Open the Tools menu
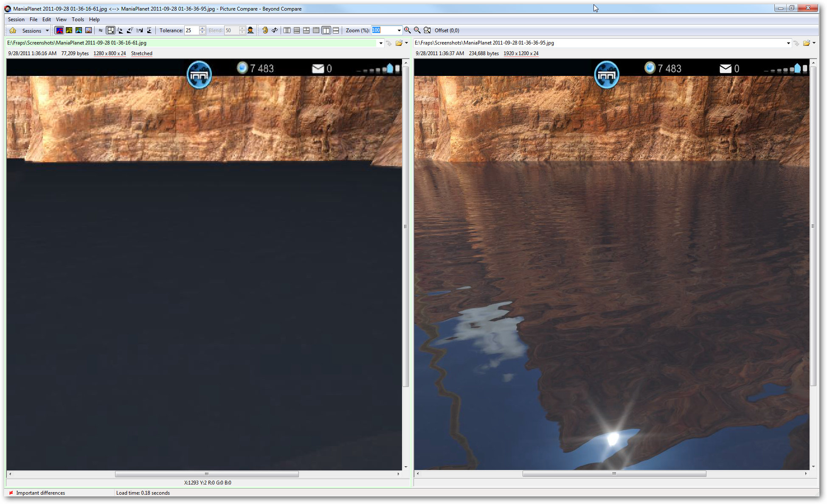This screenshot has height=504, width=827. [x=78, y=20]
